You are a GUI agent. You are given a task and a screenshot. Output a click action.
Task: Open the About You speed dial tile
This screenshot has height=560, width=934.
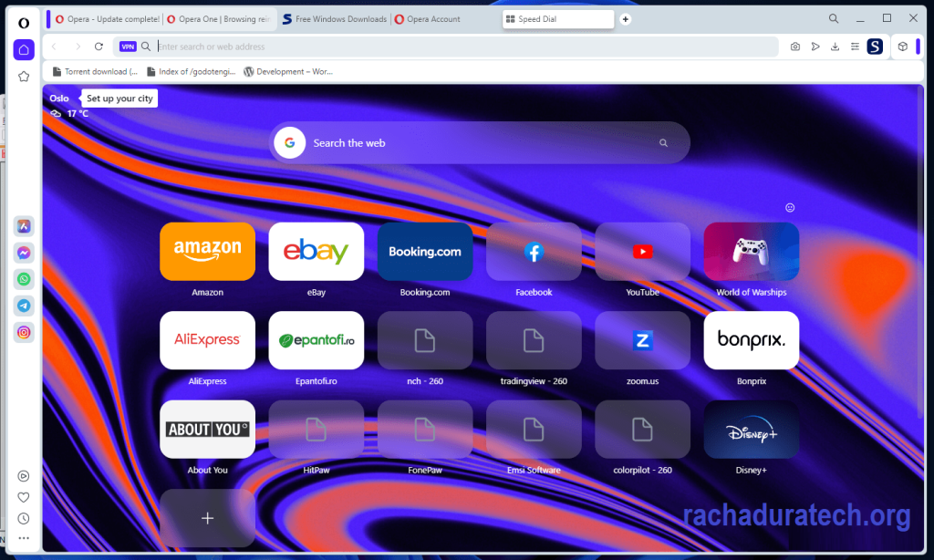point(207,429)
